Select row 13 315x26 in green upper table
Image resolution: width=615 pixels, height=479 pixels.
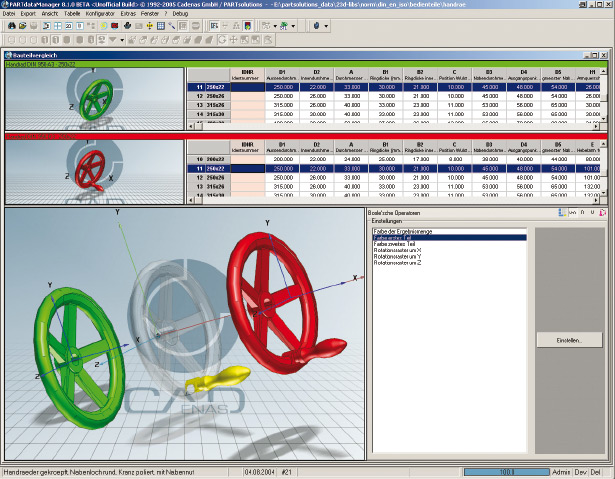[x=393, y=105]
